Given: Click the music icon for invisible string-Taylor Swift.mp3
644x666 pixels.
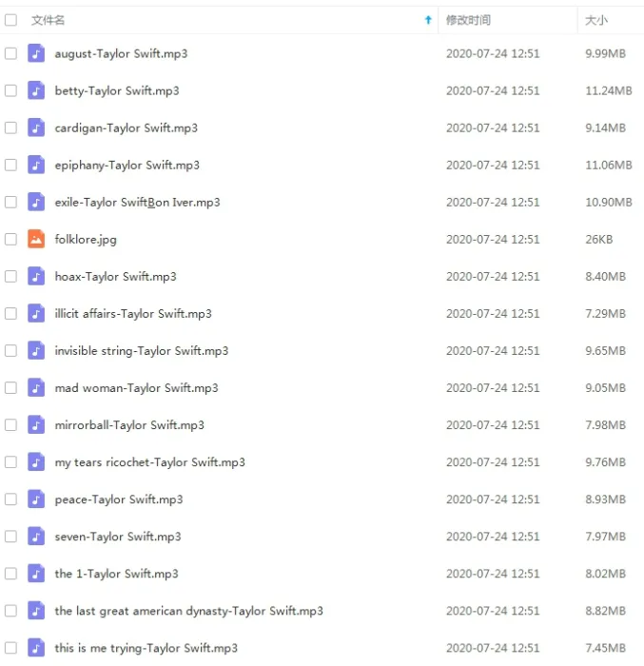Looking at the screenshot, I should (x=36, y=351).
